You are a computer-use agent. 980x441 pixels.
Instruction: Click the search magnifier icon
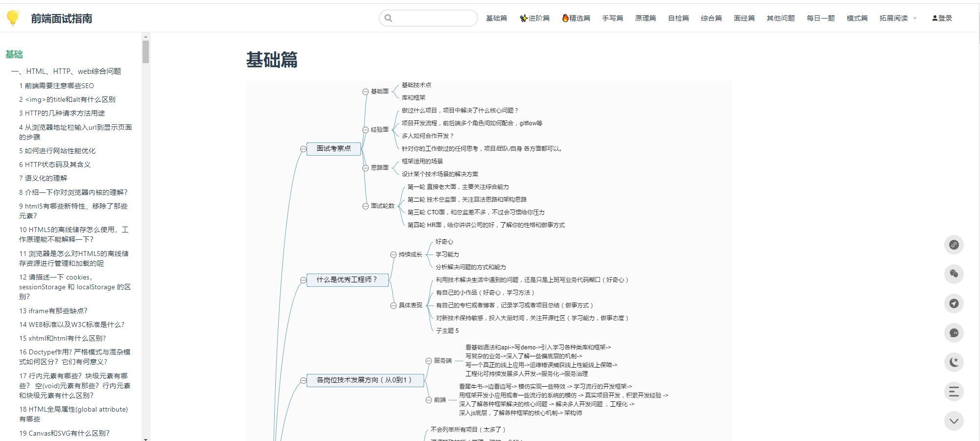pyautogui.click(x=388, y=18)
